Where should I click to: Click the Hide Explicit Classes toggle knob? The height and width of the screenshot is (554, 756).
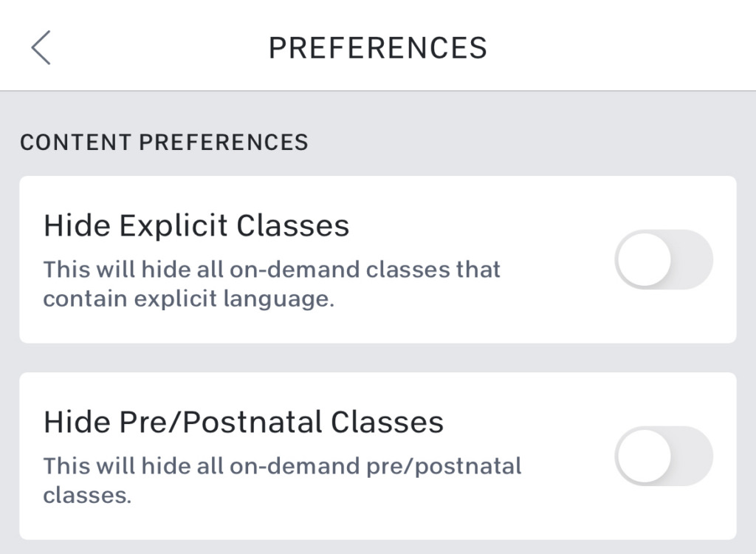(642, 260)
